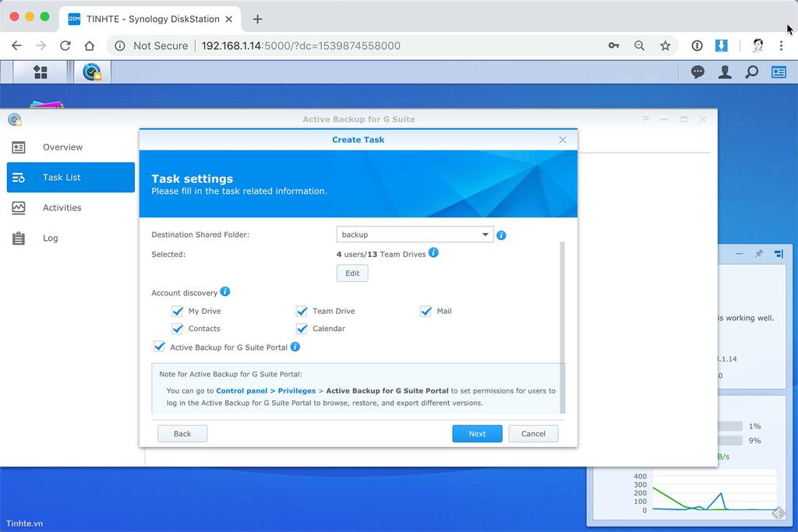Click the 1% usage bar in widget
Viewport: 798px width, 532px height.
(730, 426)
